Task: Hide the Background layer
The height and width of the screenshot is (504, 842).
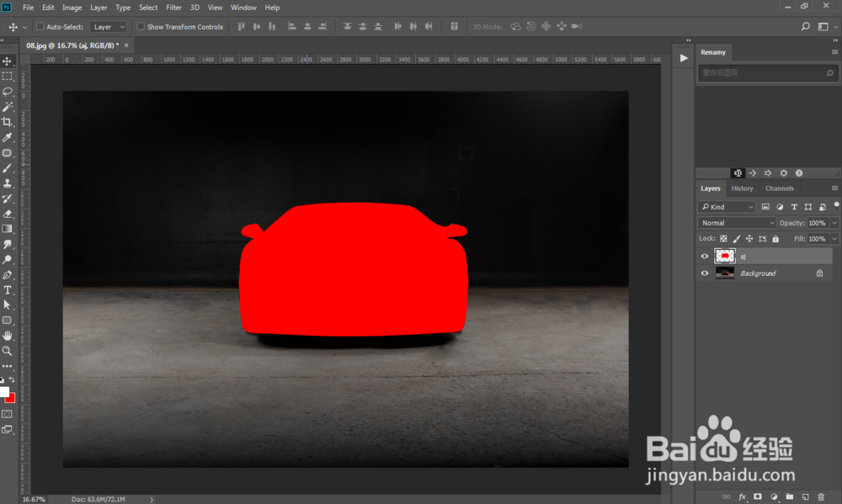Action: 705,273
